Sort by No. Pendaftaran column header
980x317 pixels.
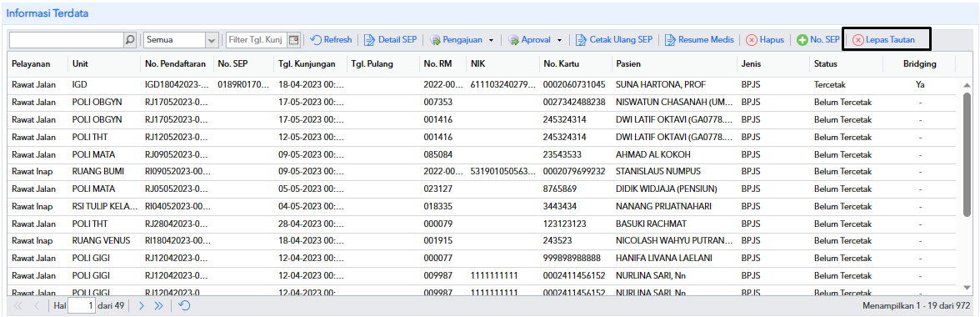(177, 63)
